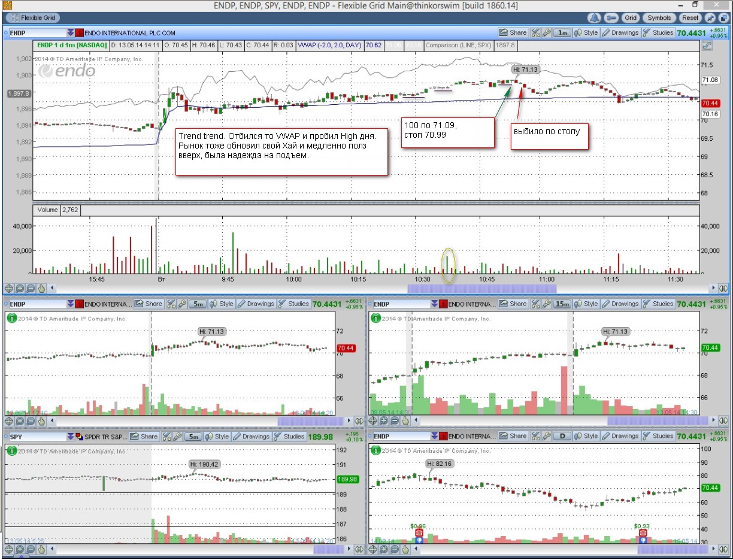The image size is (733, 560).
Task: Open symbol dropdown on ENDP 5m chart
Action: (71, 304)
